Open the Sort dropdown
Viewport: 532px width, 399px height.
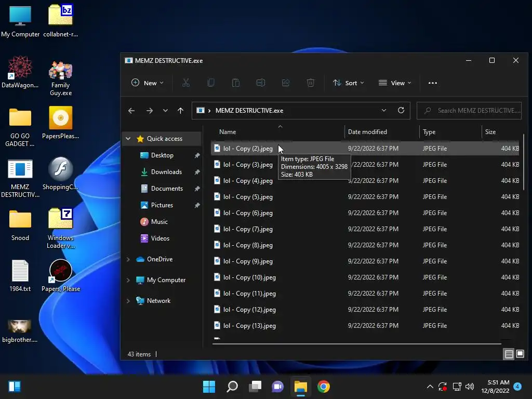tap(349, 83)
